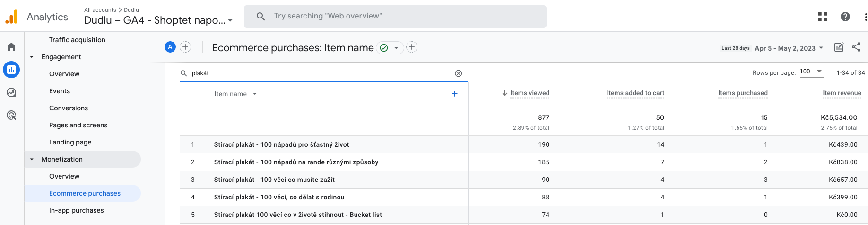
Task: Open the Advertising icon in left rail
Action: click(x=11, y=115)
